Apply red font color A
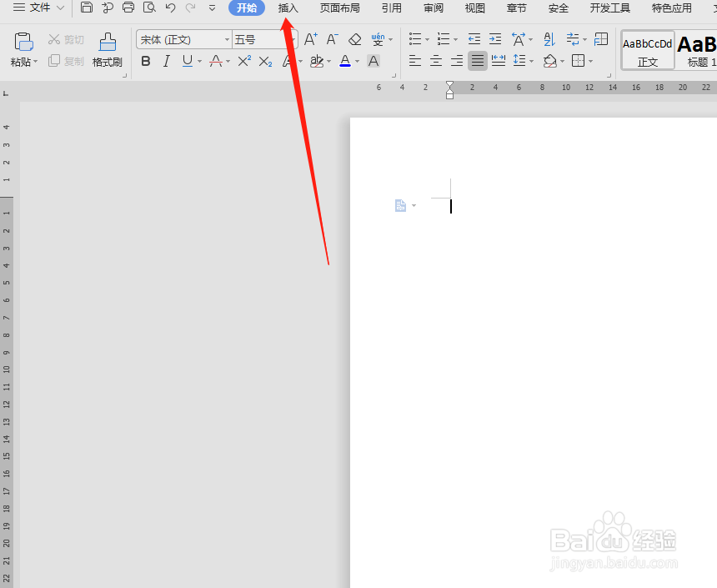This screenshot has height=588, width=717. pos(345,61)
